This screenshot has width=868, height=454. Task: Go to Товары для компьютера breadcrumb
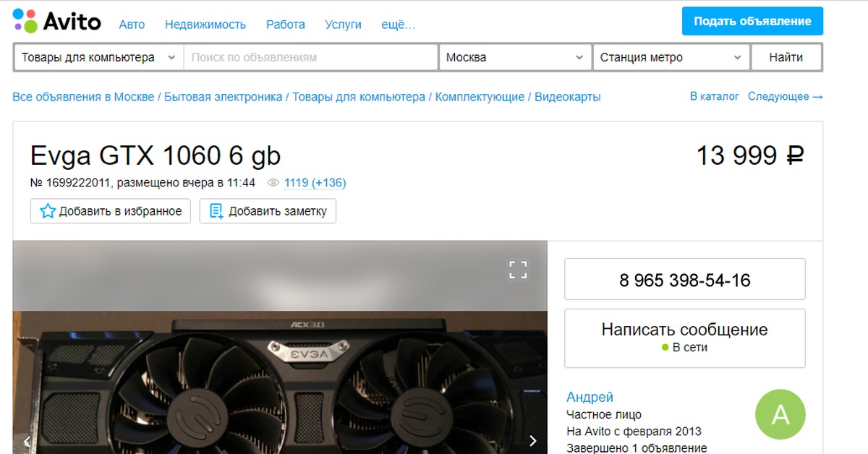coord(359,97)
